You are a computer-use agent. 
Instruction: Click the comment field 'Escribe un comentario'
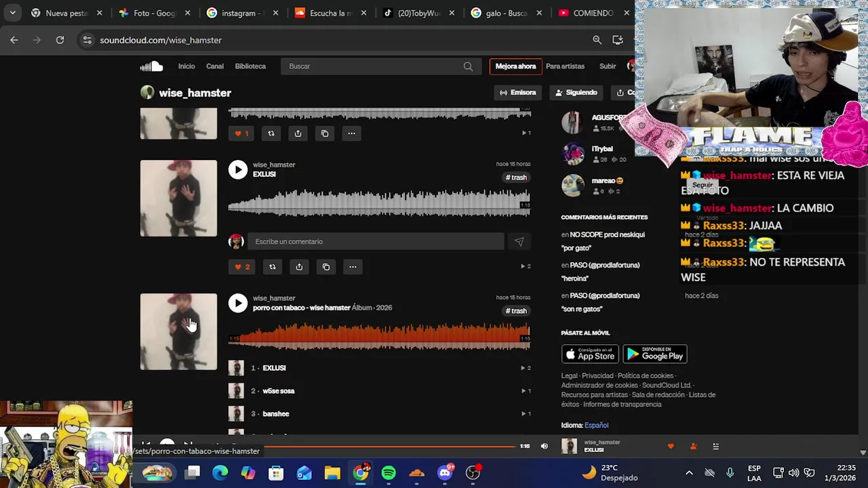pos(376,241)
